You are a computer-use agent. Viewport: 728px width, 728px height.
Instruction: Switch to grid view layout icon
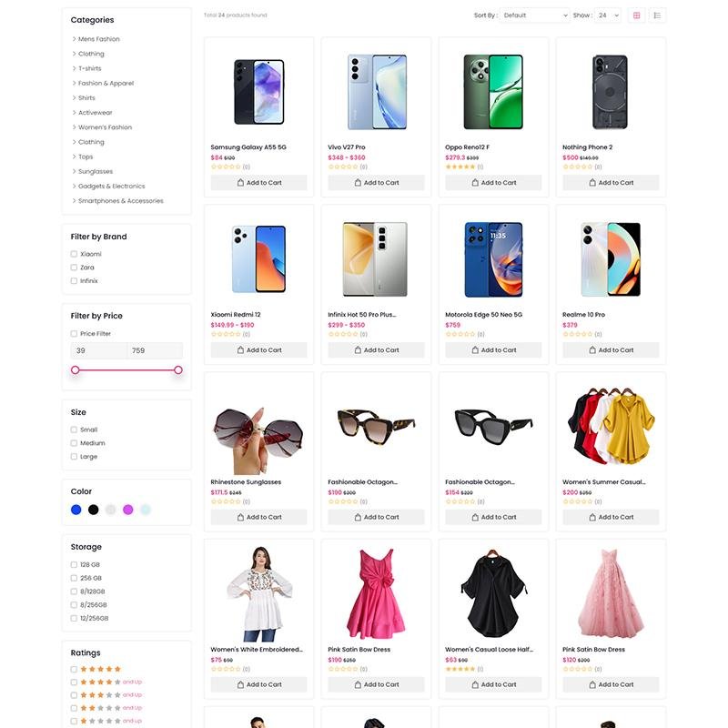pos(636,15)
